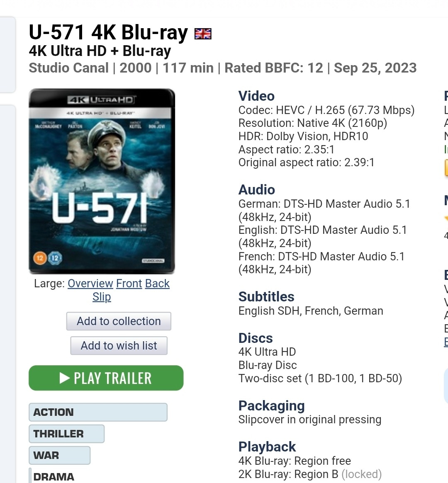Select the War genre tag
The image size is (448, 483).
(59, 455)
